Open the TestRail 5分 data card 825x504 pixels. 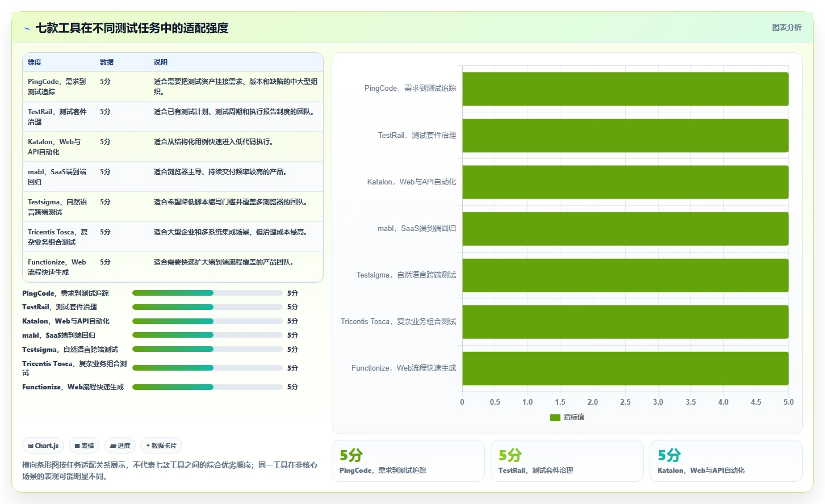[x=567, y=461]
